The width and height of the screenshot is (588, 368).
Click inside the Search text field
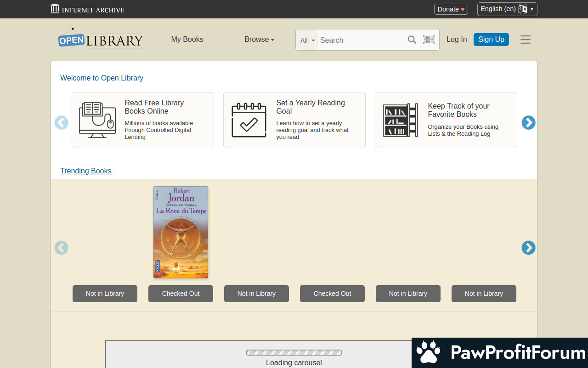coord(361,40)
